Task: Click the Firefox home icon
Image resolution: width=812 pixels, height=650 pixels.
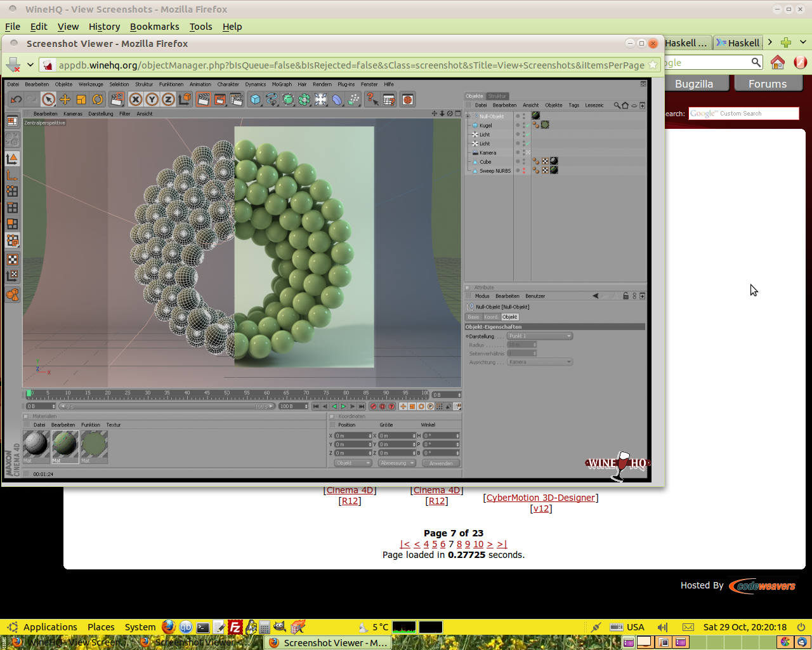Action: pos(778,62)
